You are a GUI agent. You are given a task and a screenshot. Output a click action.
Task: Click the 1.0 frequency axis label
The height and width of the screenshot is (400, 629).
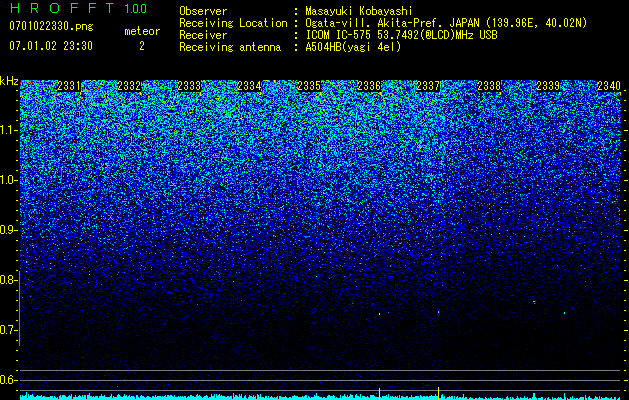pos(8,180)
